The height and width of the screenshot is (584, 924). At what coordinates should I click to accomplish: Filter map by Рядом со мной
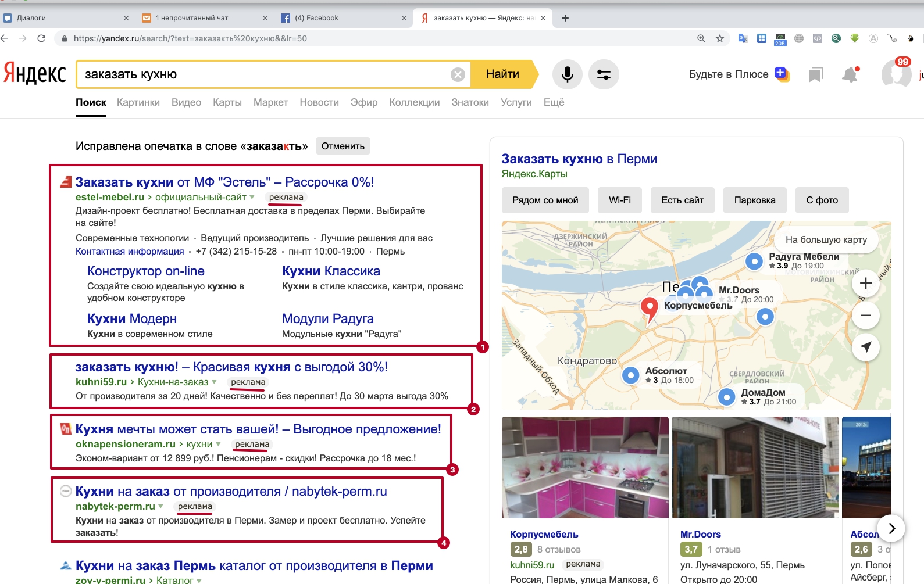pyautogui.click(x=545, y=200)
